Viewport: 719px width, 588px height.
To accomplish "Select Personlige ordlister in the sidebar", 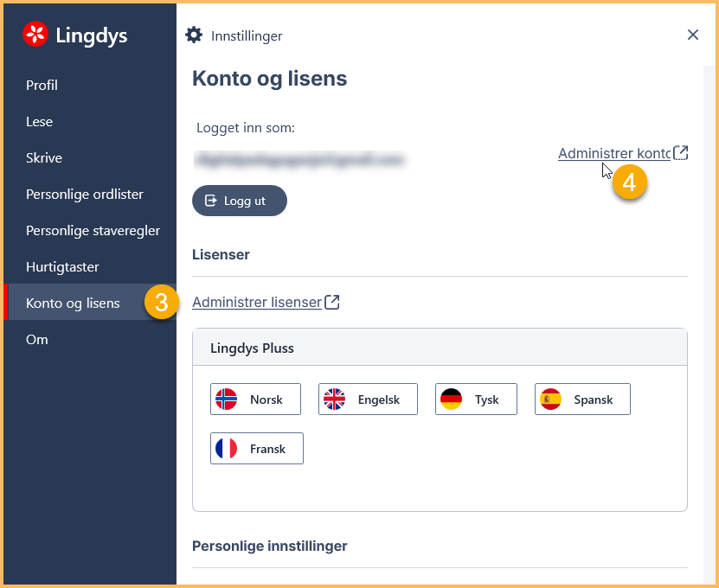I will click(x=85, y=195).
